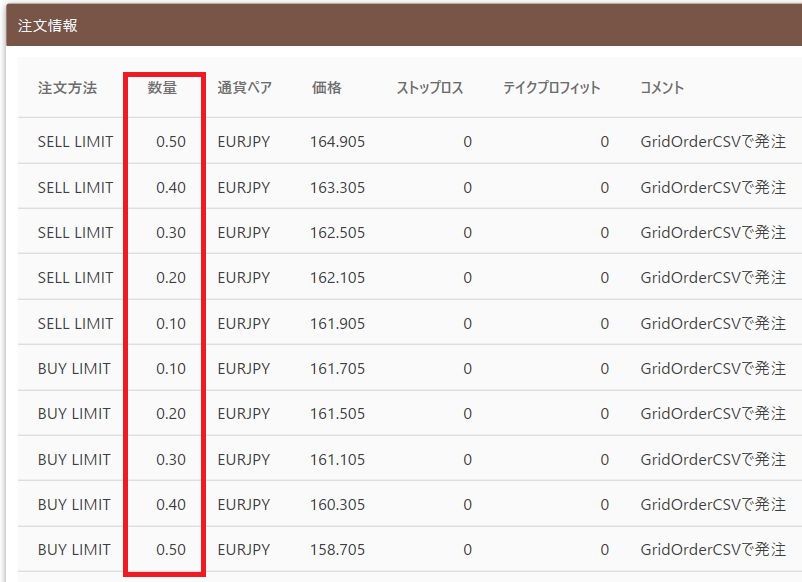802x582 pixels.
Task: Click quantity 0.10 in the 161.905 row
Action: coord(171,324)
